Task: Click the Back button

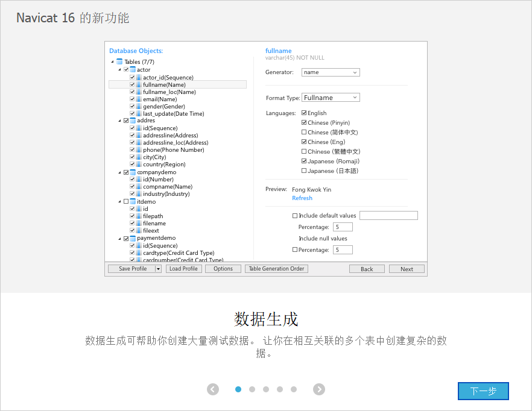Action: click(x=367, y=269)
